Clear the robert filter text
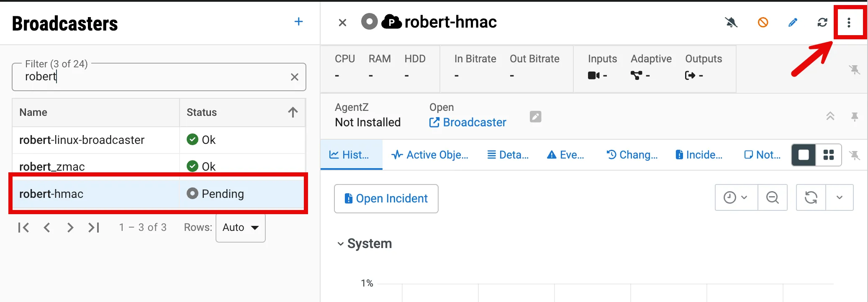868x302 pixels. (x=295, y=77)
